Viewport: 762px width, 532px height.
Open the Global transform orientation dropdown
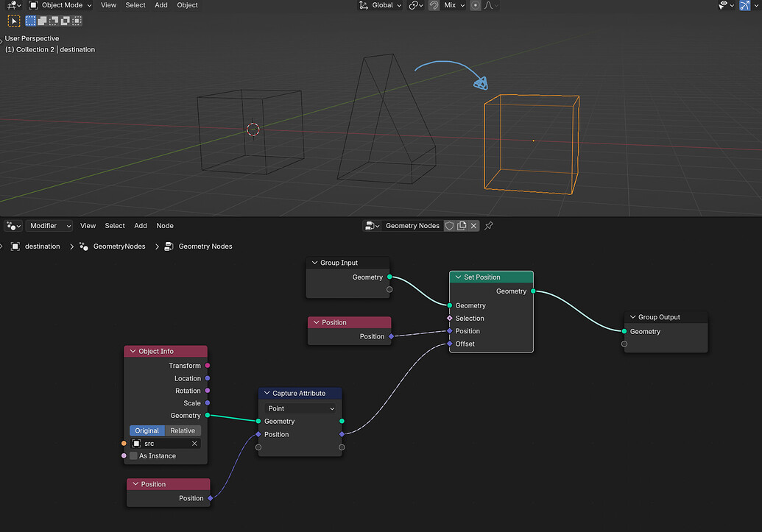pyautogui.click(x=381, y=5)
